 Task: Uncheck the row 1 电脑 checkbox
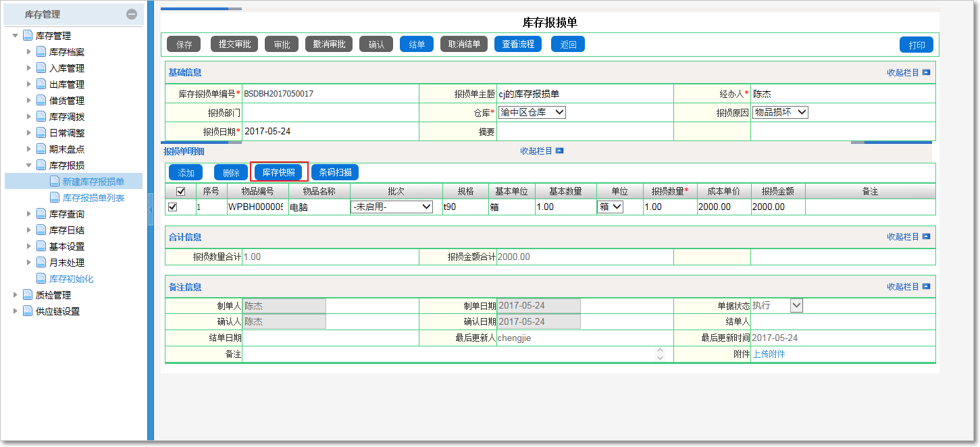[173, 207]
